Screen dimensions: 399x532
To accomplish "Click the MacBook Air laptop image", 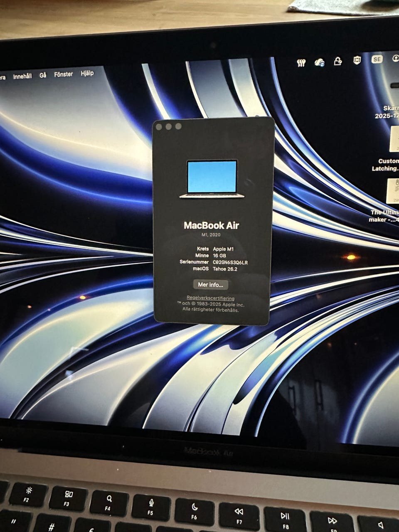I will coord(212,179).
